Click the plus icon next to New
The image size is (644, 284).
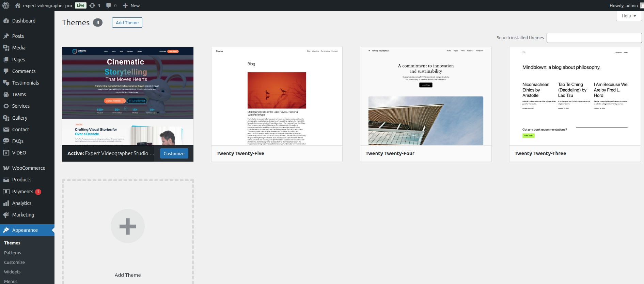[125, 5]
